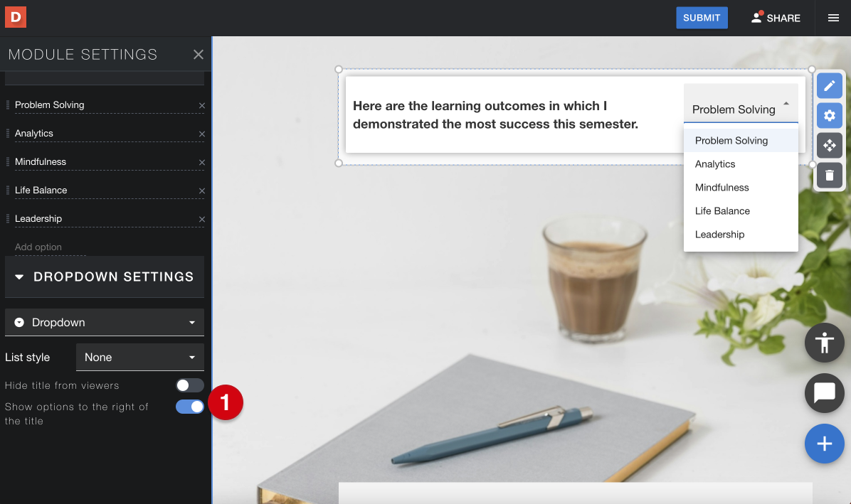Click the move module arrows icon
The image size is (851, 504).
tap(829, 145)
